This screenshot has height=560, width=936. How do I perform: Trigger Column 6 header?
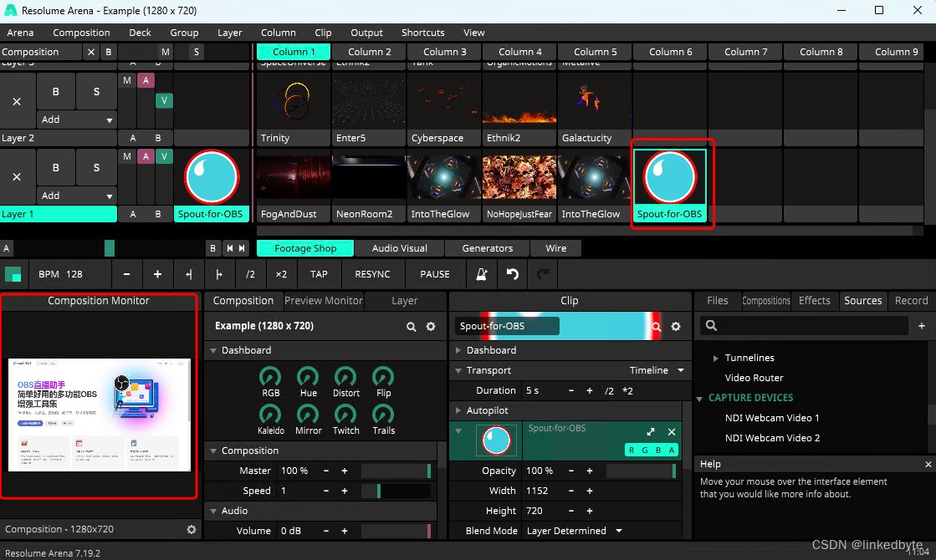670,52
